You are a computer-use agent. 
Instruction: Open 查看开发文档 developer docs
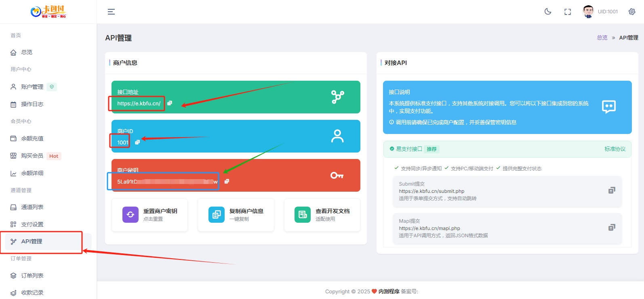[322, 215]
